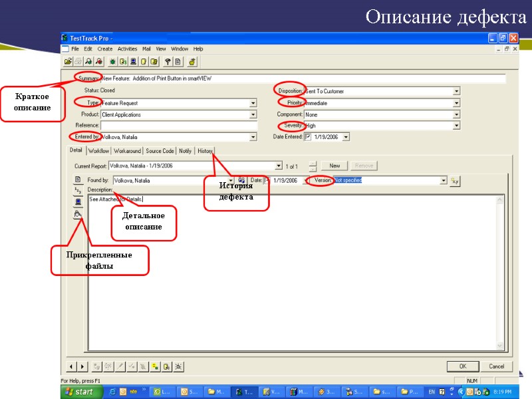Click in the Description text area
Image resolution: width=532 pixels, height=399 pixels.
(x=292, y=273)
